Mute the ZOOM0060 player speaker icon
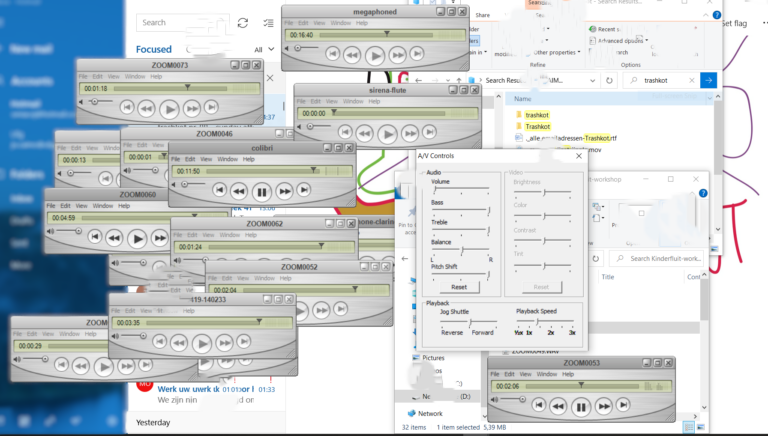Image resolution: width=768 pixels, height=436 pixels. pyautogui.click(x=50, y=231)
